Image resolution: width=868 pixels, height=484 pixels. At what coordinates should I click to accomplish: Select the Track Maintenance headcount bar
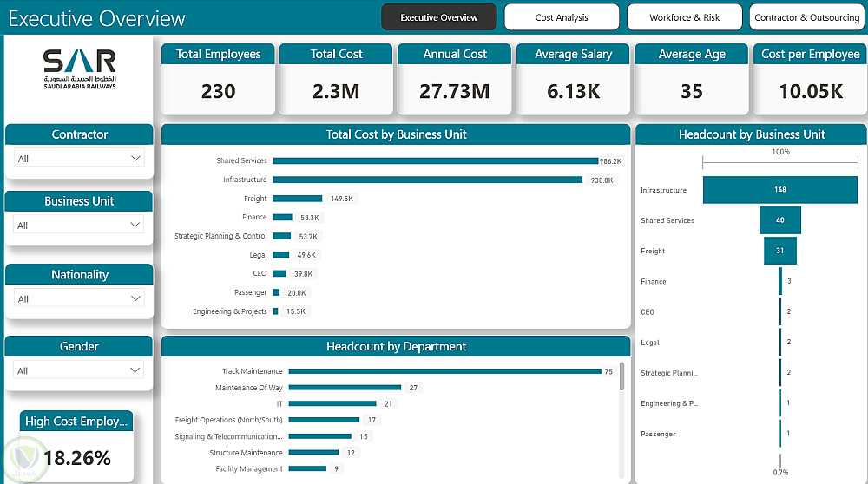tap(444, 371)
